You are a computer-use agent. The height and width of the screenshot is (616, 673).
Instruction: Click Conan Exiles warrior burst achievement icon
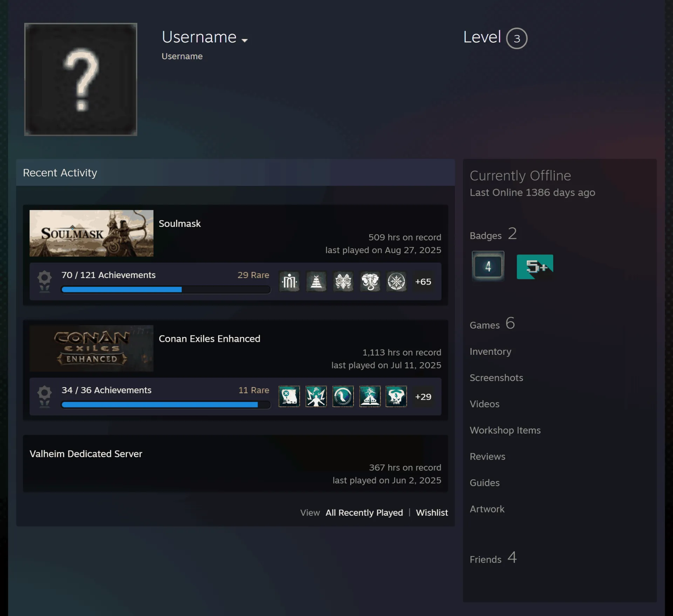point(316,397)
